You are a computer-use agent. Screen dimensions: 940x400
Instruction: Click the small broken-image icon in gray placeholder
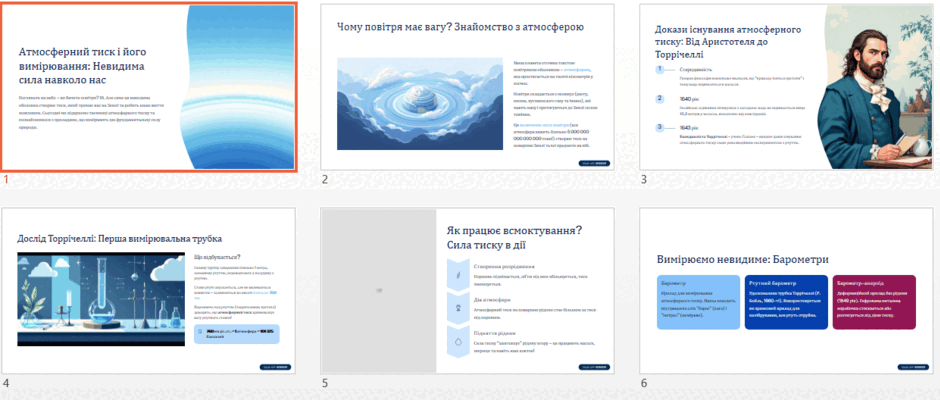[378, 290]
